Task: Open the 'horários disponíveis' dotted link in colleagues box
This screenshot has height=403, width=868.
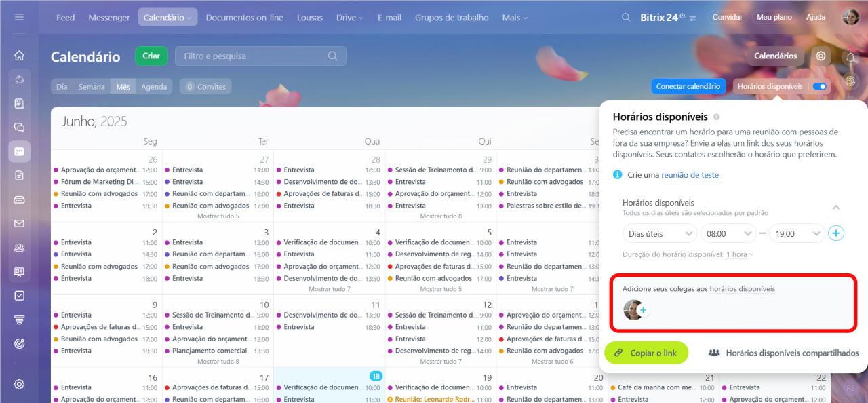Action: tap(743, 289)
